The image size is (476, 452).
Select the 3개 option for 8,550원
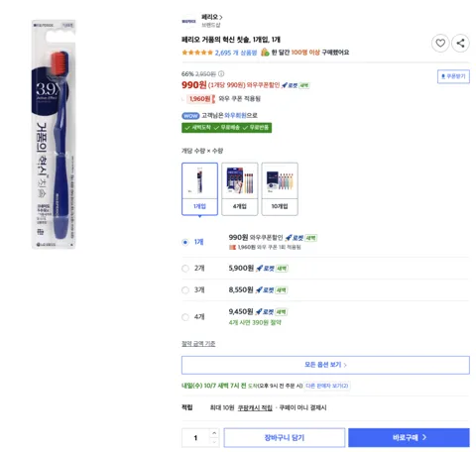[185, 290]
